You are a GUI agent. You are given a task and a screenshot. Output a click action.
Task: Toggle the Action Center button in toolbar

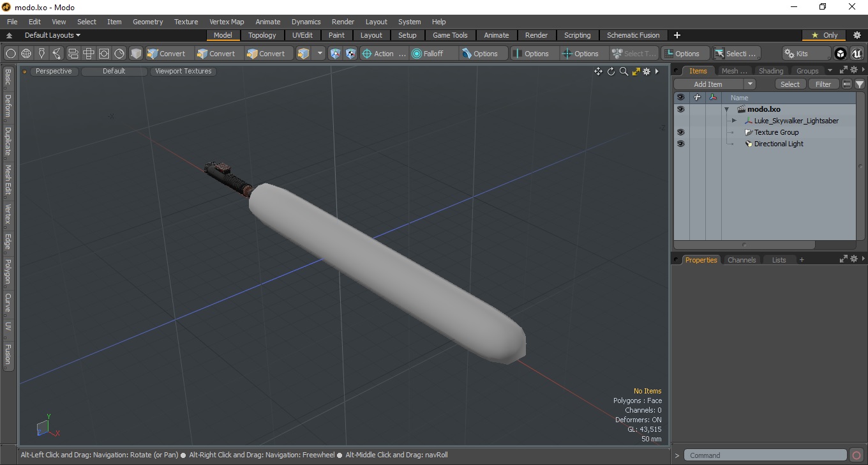384,54
